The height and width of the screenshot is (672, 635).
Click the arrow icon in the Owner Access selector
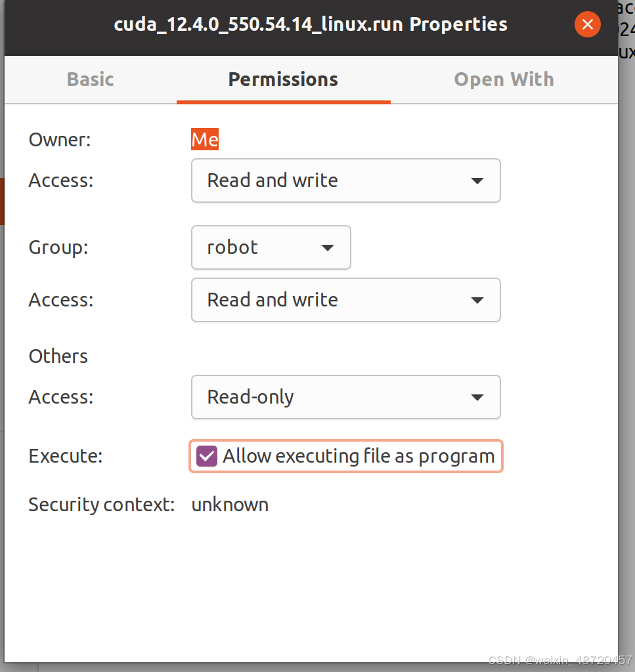pos(477,180)
